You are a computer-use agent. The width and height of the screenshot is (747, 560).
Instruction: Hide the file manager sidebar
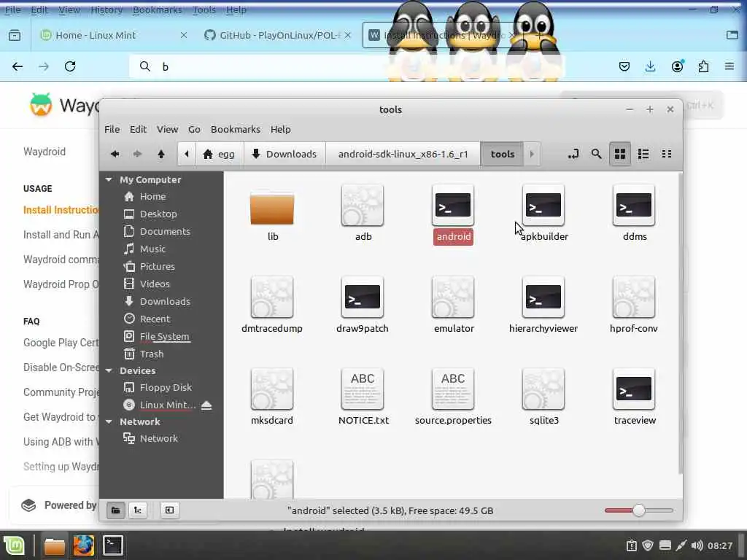pos(169,510)
